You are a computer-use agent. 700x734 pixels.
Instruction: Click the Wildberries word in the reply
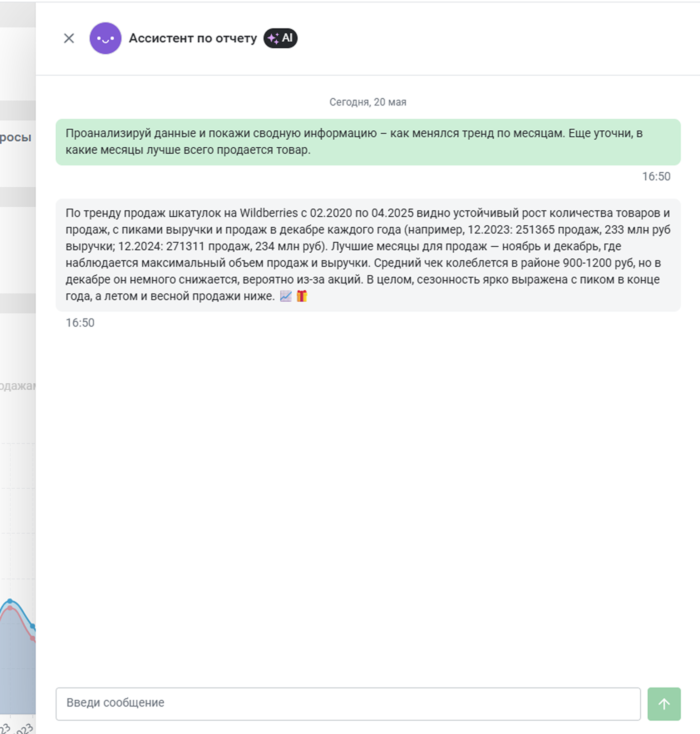[x=269, y=213]
